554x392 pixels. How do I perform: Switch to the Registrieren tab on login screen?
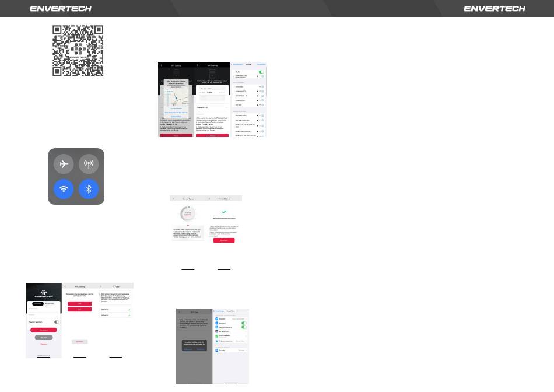[x=50, y=304]
